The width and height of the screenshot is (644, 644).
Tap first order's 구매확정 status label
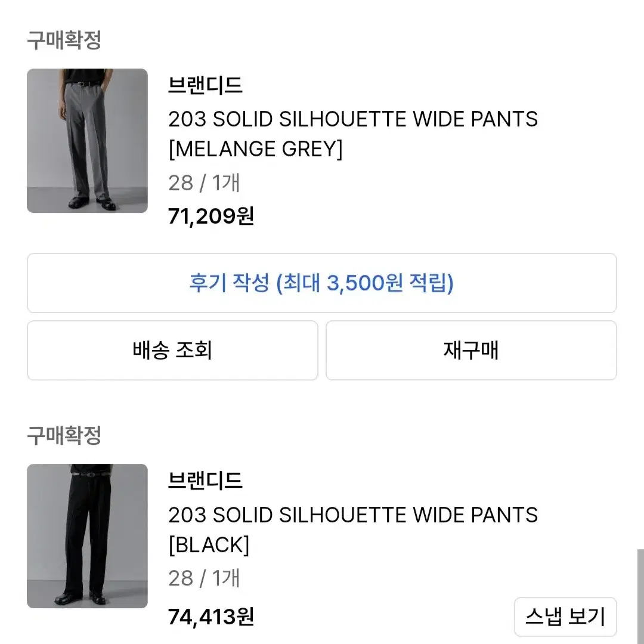(x=64, y=40)
